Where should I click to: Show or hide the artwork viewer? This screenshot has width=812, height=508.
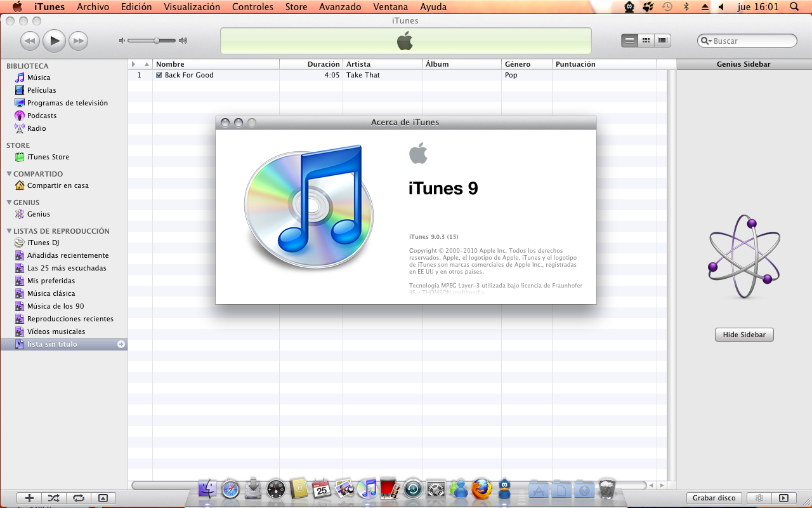(x=103, y=498)
